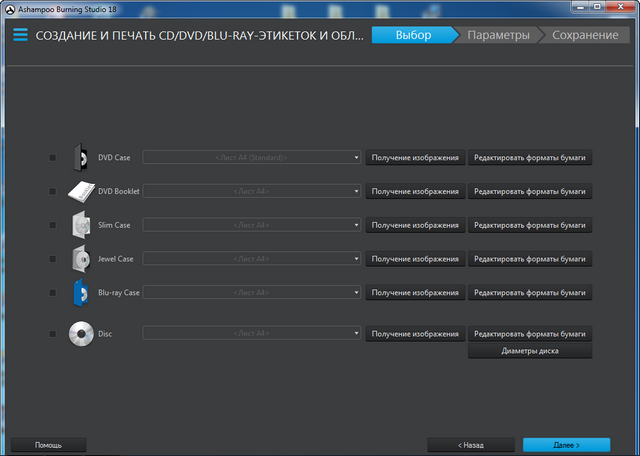
Task: Click the DVD Case icon
Action: (80, 158)
